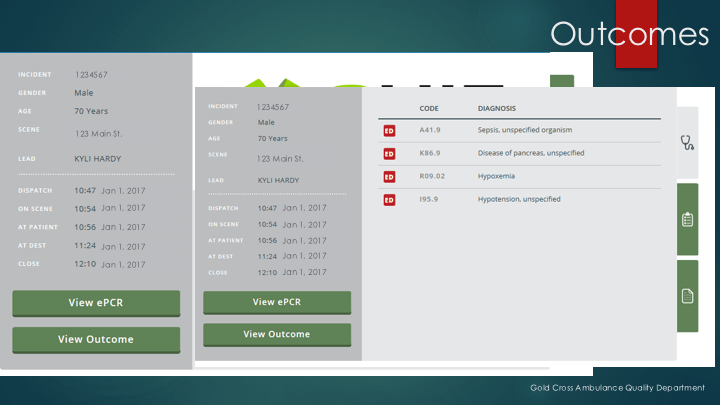Click the larger View ePCR button on left
Viewport: 720px width, 405px height.
(96, 303)
